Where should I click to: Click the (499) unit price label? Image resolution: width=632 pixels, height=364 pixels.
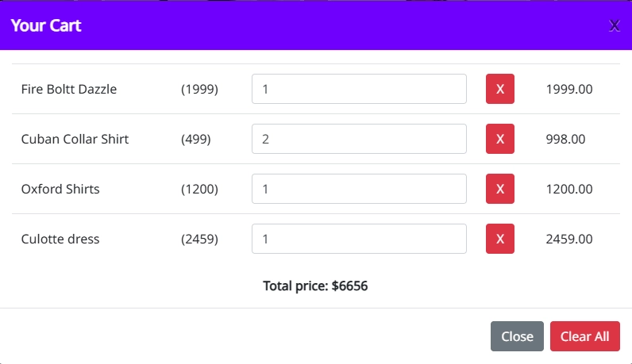pos(196,139)
